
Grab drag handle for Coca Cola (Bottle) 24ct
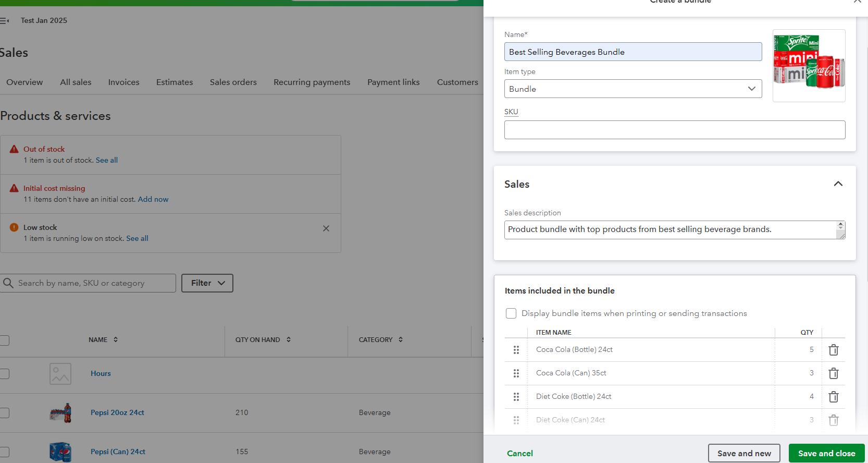pos(516,350)
